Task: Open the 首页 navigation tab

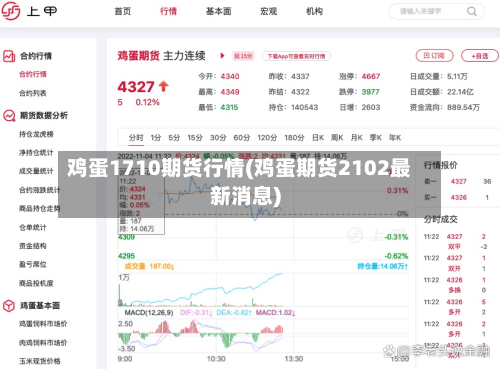Action: pyautogui.click(x=123, y=11)
